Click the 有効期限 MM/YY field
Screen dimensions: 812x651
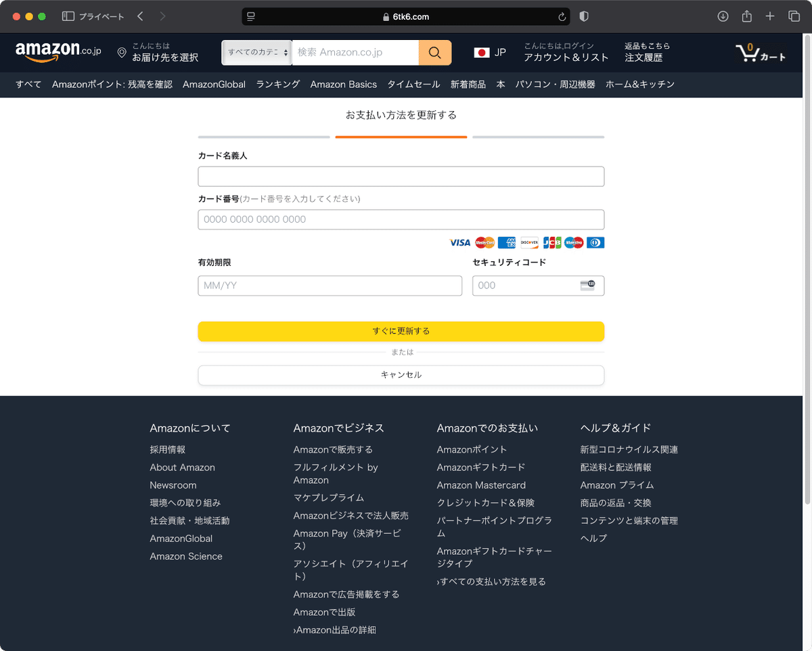[x=330, y=286]
